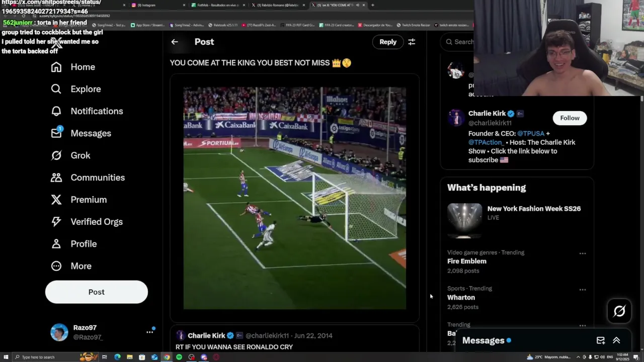Open Microsoft Edge from the taskbar
The width and height of the screenshot is (644, 362).
click(x=117, y=357)
